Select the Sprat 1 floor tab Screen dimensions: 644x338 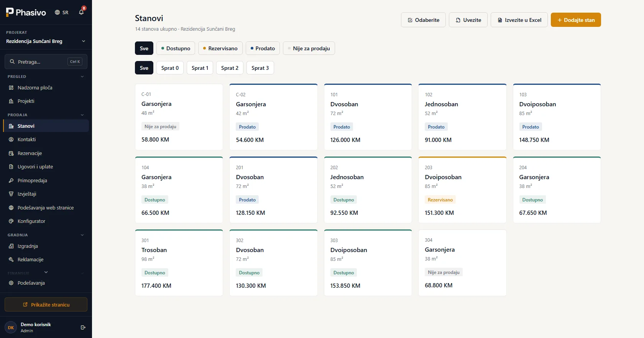(200, 68)
